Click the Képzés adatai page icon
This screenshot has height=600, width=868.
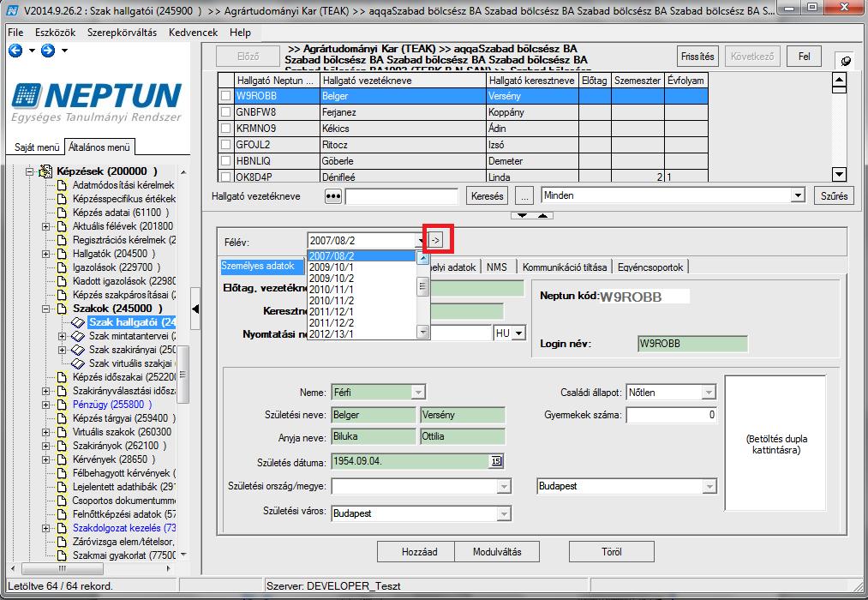(62, 213)
